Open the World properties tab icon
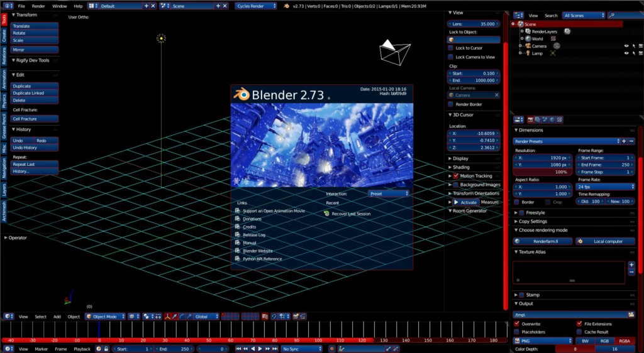 (x=552, y=120)
